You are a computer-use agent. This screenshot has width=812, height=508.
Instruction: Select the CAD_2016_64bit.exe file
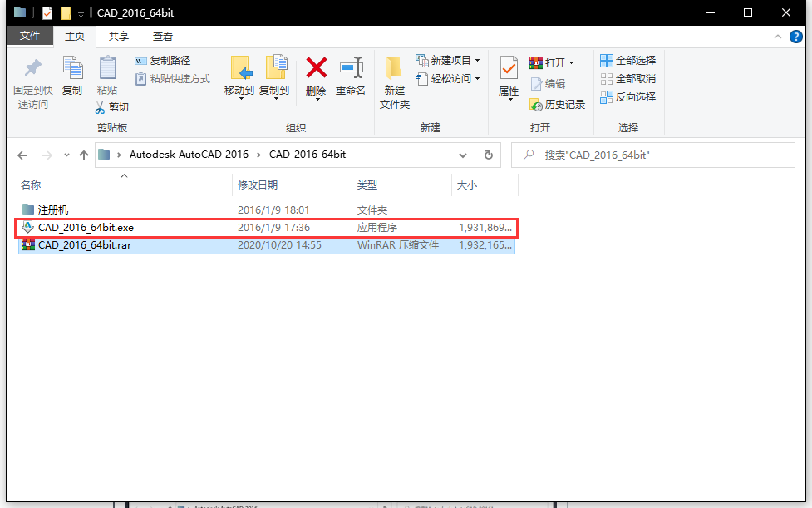pos(86,228)
